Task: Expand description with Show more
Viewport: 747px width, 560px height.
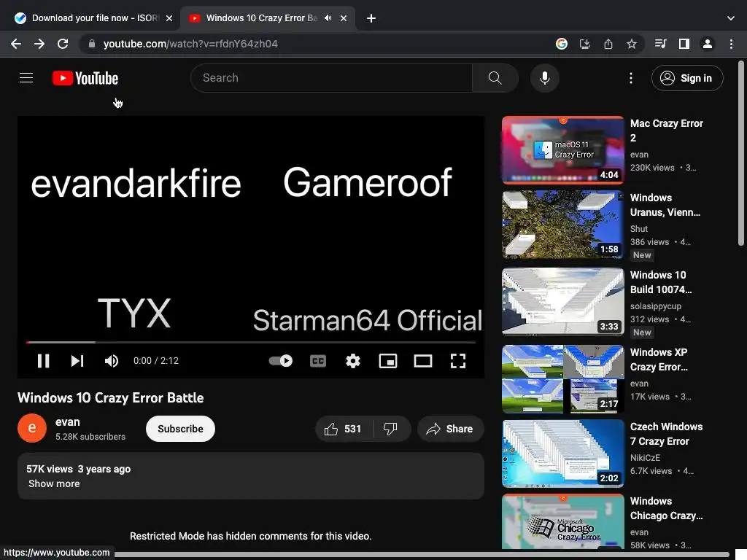Action: [54, 484]
